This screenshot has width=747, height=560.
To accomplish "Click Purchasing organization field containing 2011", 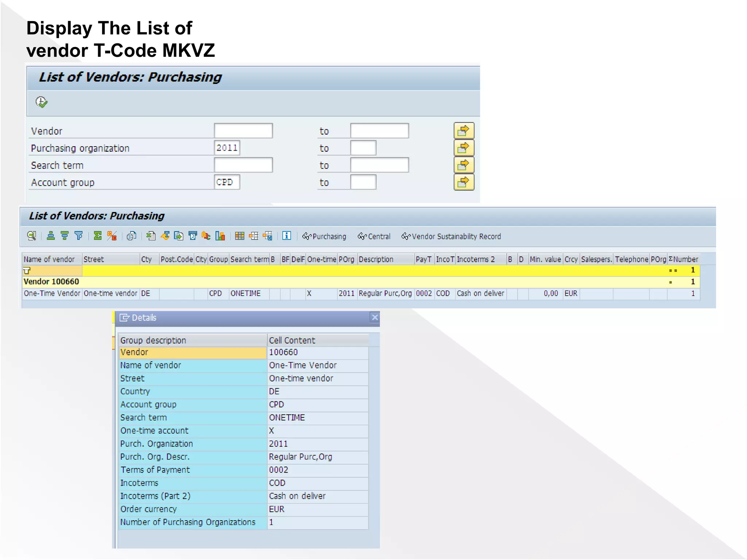I will (x=227, y=148).
